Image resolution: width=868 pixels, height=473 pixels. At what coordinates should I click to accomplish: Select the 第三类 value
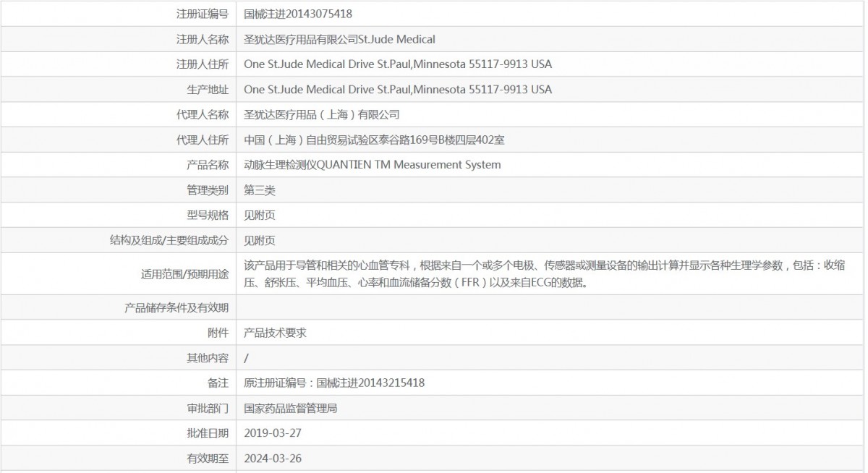coord(260,190)
